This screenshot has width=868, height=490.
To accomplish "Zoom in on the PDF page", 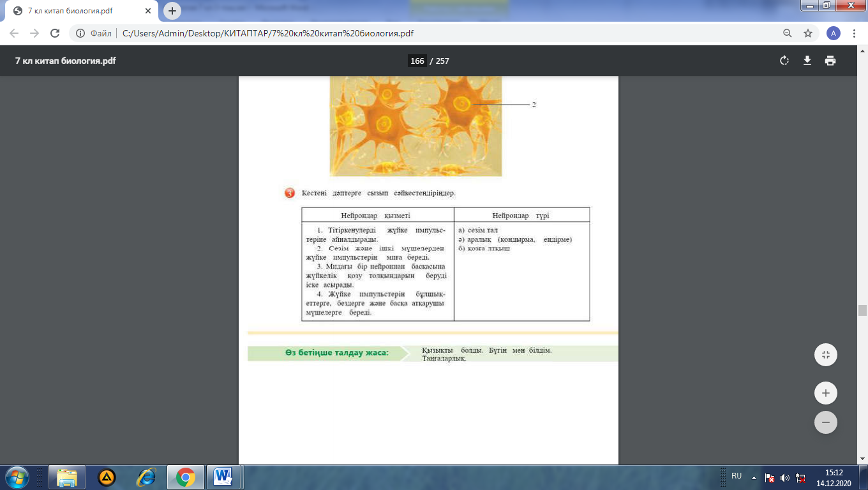I will pos(826,393).
